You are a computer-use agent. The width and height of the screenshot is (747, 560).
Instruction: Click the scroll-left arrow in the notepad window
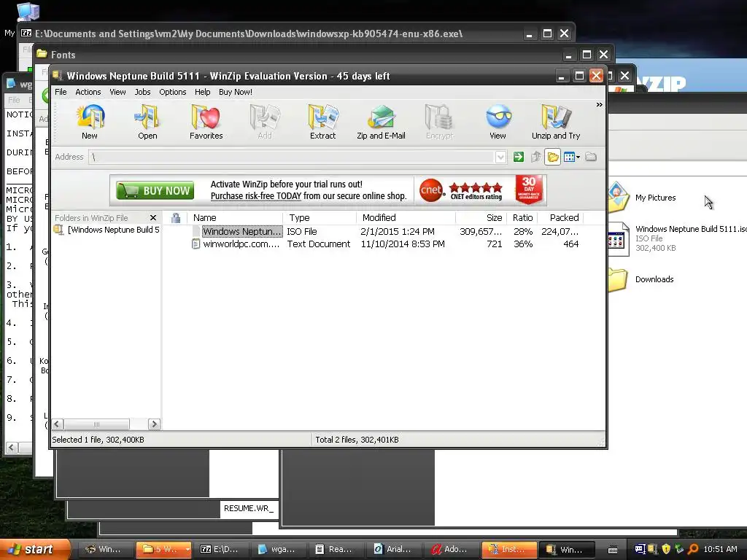pyautogui.click(x=12, y=447)
